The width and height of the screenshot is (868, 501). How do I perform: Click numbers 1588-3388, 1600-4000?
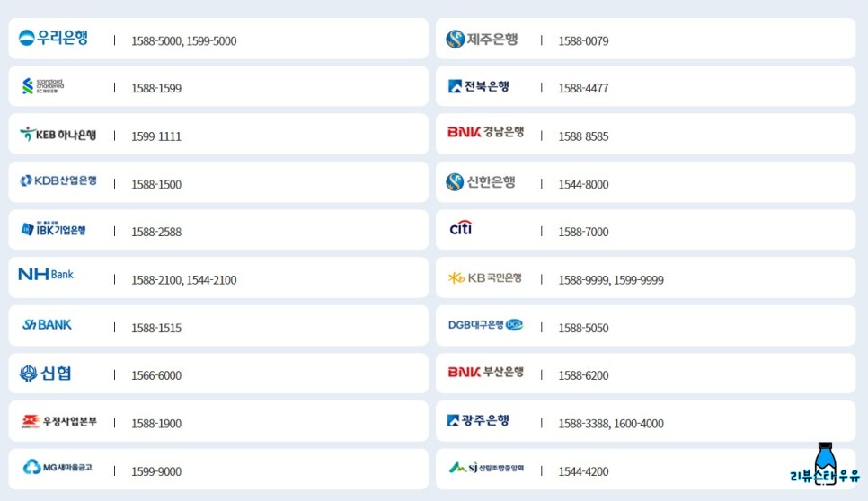611,424
